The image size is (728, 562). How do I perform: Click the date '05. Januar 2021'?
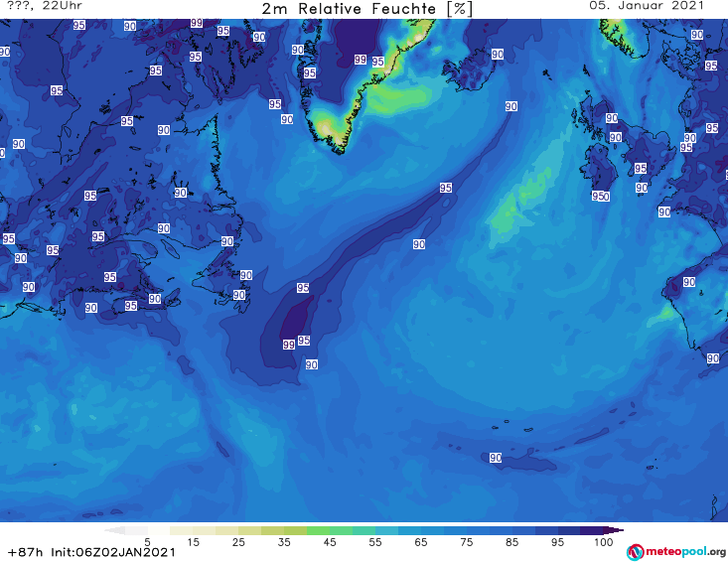click(x=647, y=6)
